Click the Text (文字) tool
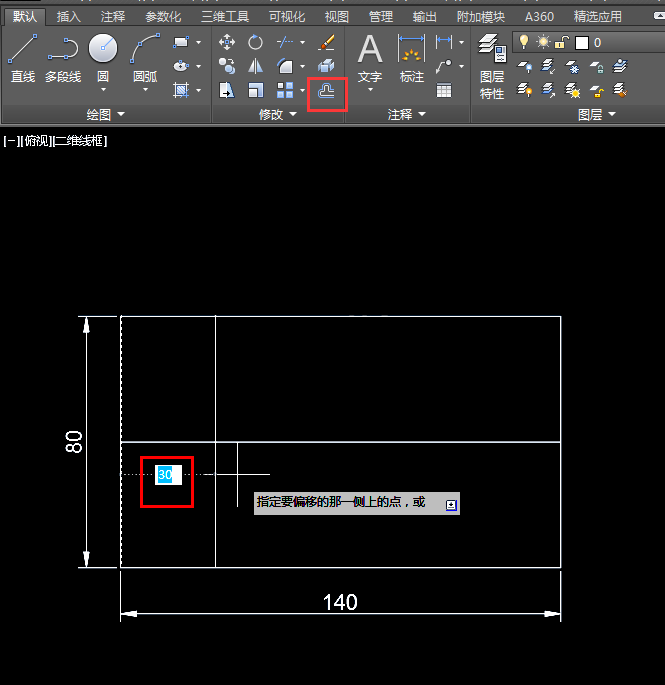 point(370,59)
